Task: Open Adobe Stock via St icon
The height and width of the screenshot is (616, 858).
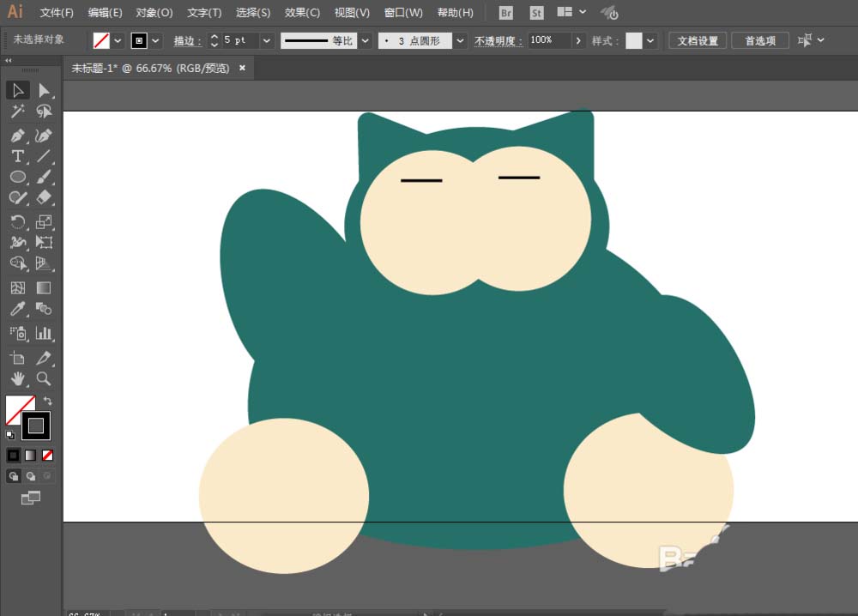Action: pyautogui.click(x=537, y=13)
